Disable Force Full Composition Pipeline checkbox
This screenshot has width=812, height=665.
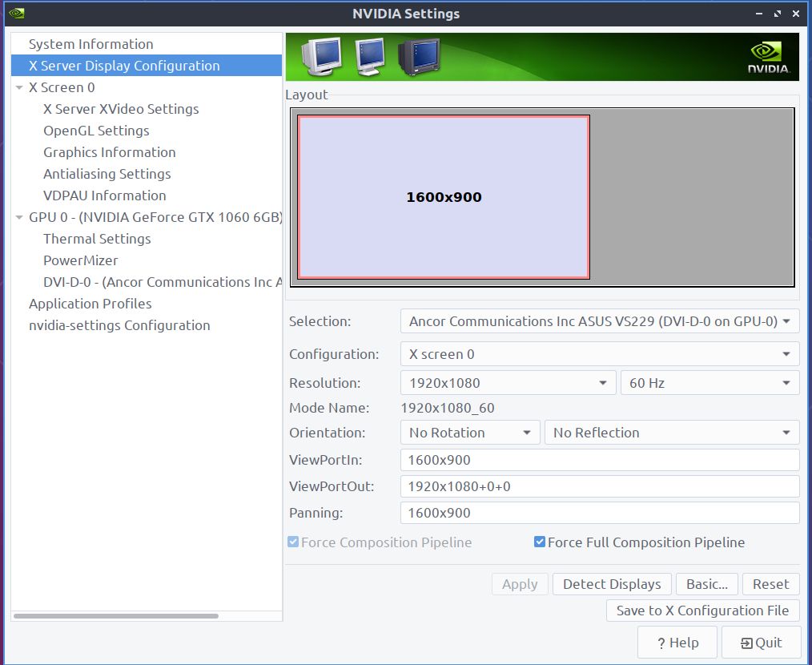540,542
